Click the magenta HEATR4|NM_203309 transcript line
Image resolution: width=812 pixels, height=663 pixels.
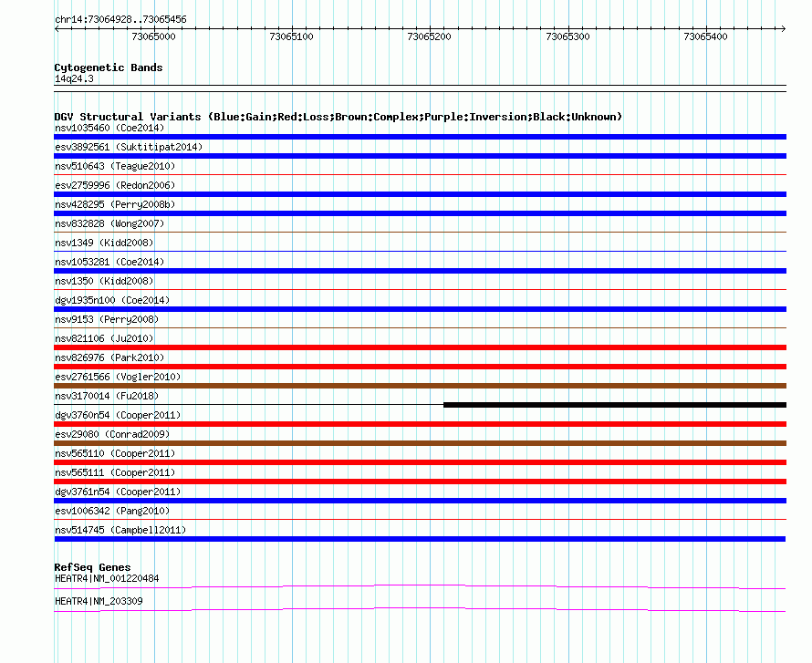pyautogui.click(x=420, y=610)
